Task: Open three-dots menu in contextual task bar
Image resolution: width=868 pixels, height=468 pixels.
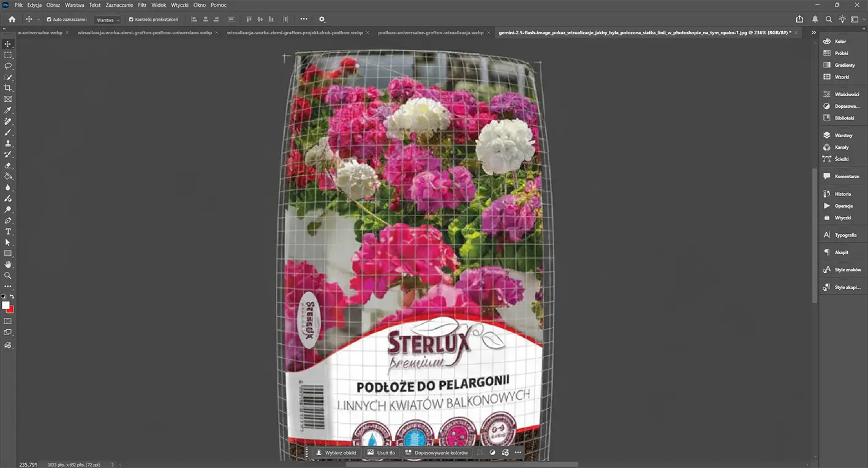Action: 518,453
